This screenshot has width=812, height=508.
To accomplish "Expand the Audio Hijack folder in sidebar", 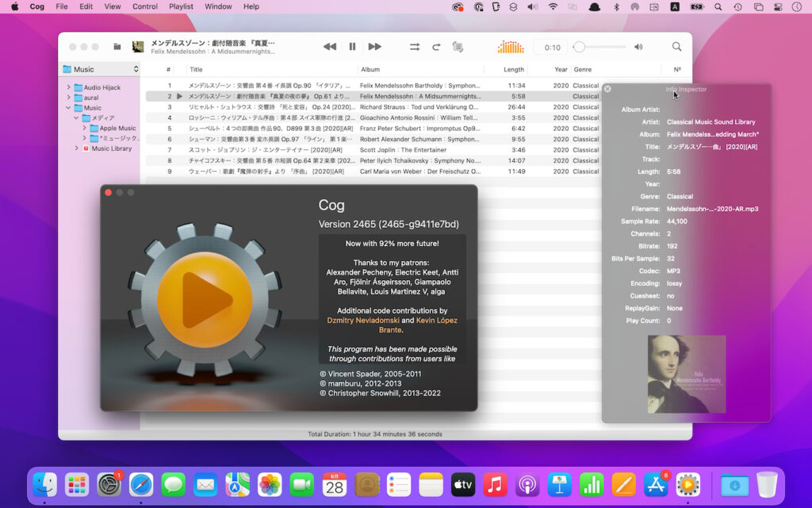I will 70,87.
